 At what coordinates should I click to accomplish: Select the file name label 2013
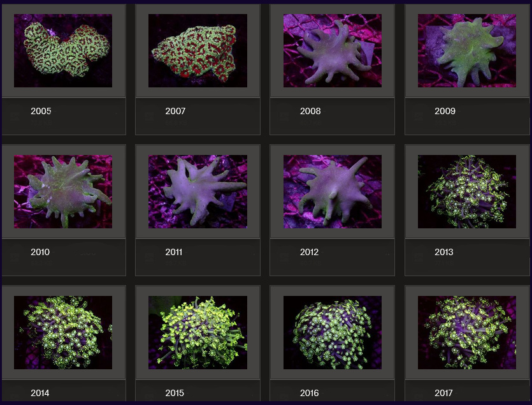pos(444,252)
